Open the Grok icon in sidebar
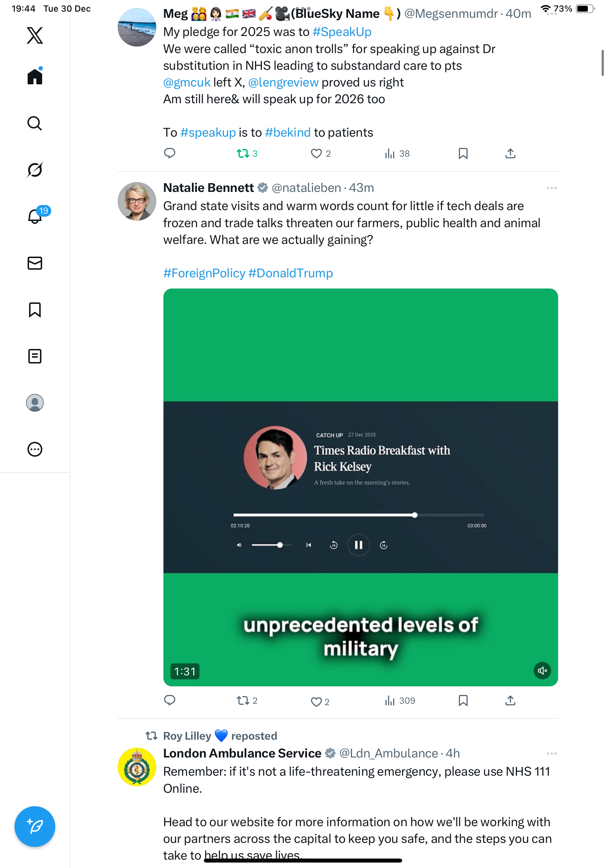This screenshot has height=868, width=606. pos(35,170)
